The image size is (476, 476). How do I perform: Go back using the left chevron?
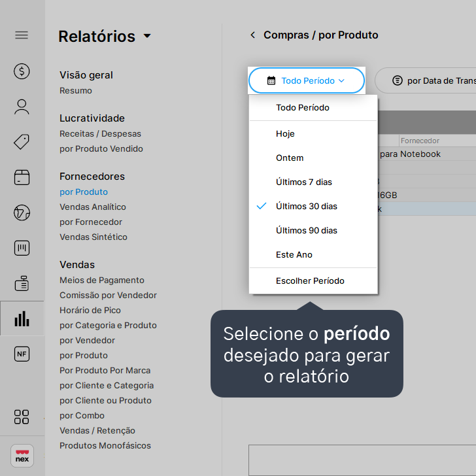(252, 35)
